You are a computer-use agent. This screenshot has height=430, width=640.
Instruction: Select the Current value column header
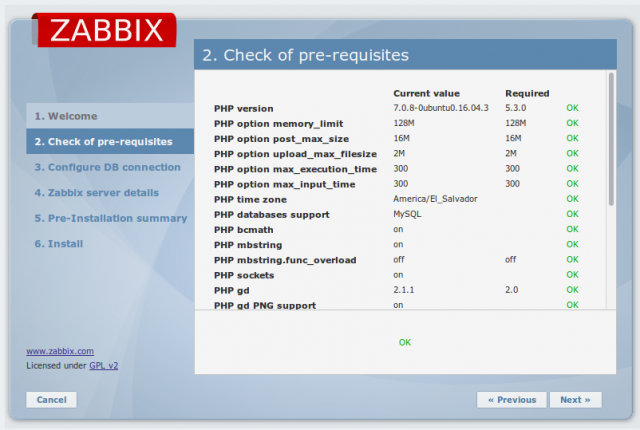click(x=427, y=93)
